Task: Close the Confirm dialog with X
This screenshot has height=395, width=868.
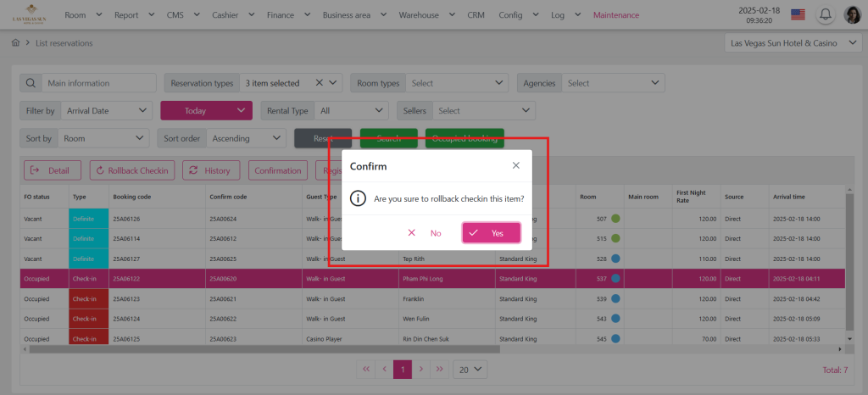Action: coord(515,165)
